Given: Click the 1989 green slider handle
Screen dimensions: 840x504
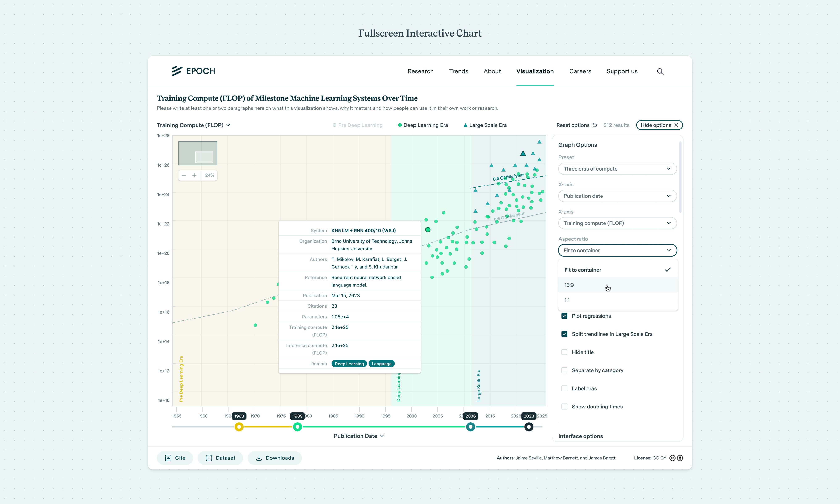Looking at the screenshot, I should pos(297,427).
